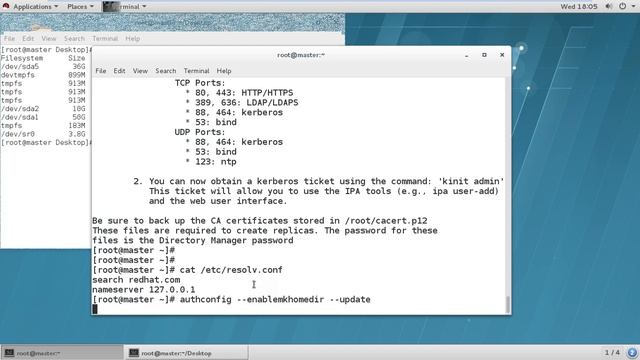The width and height of the screenshot is (640, 360).
Task: Maximize the root@master:~ terminal window
Action: 484,55
